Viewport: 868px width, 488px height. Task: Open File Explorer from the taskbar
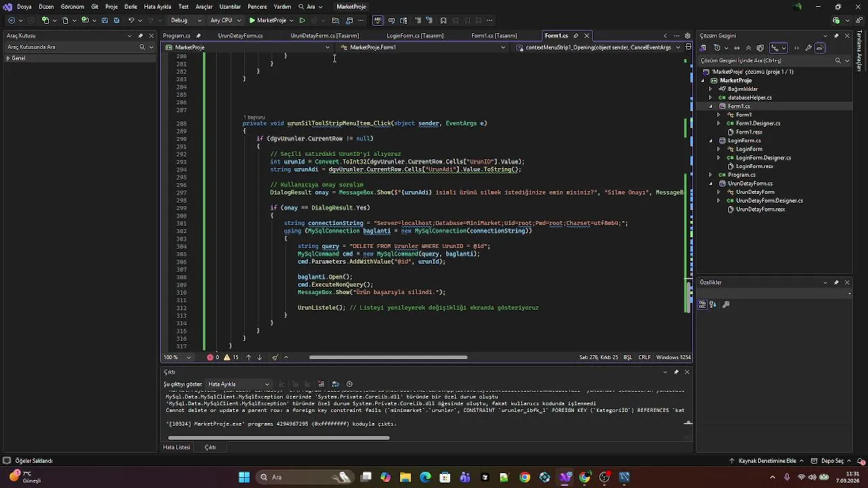point(406,477)
